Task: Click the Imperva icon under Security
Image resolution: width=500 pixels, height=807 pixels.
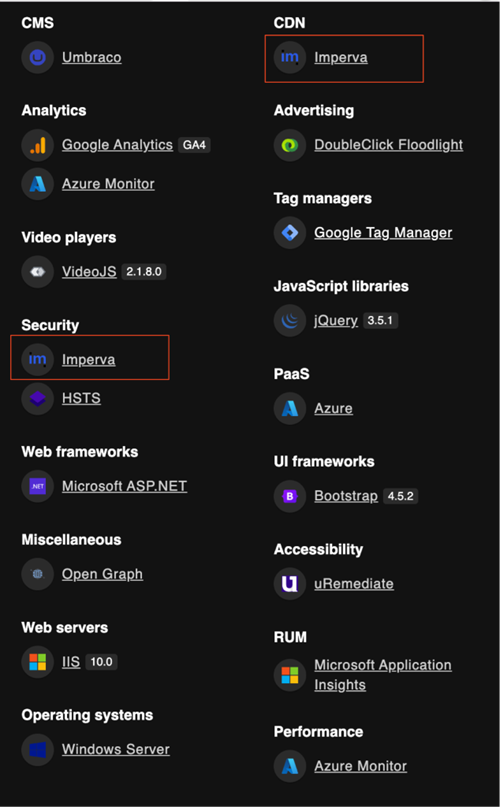Action: pos(38,359)
